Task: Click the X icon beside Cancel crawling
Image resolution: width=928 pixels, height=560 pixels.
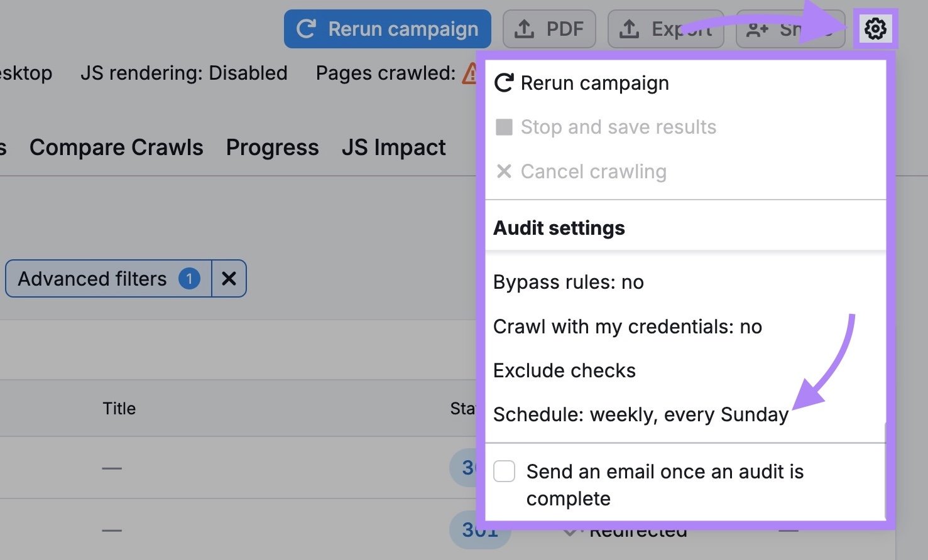Action: click(504, 171)
